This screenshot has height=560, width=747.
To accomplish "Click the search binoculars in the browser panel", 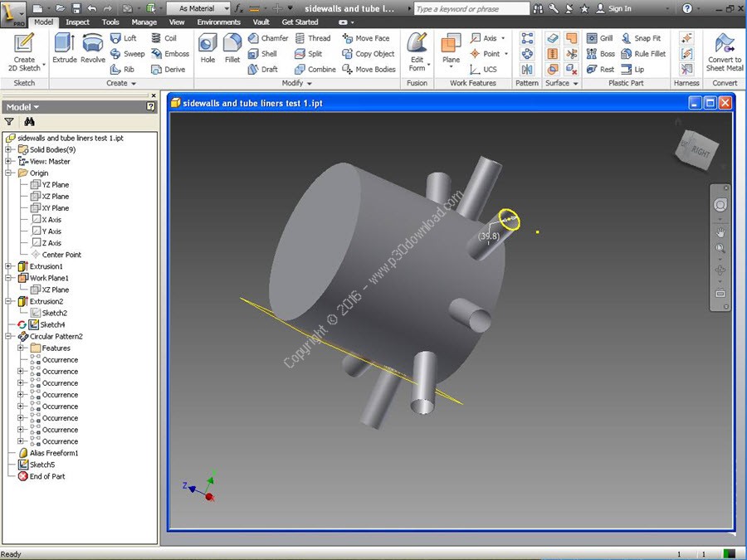I will click(x=27, y=121).
